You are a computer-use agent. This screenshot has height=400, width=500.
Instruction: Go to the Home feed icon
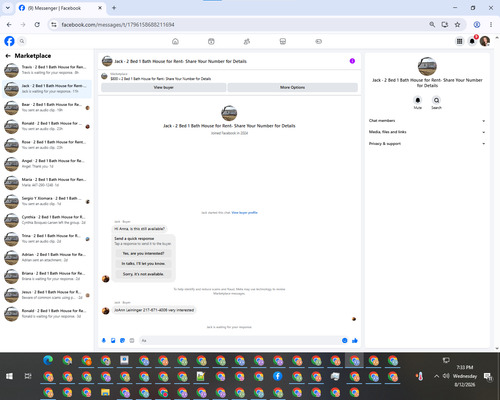point(175,41)
